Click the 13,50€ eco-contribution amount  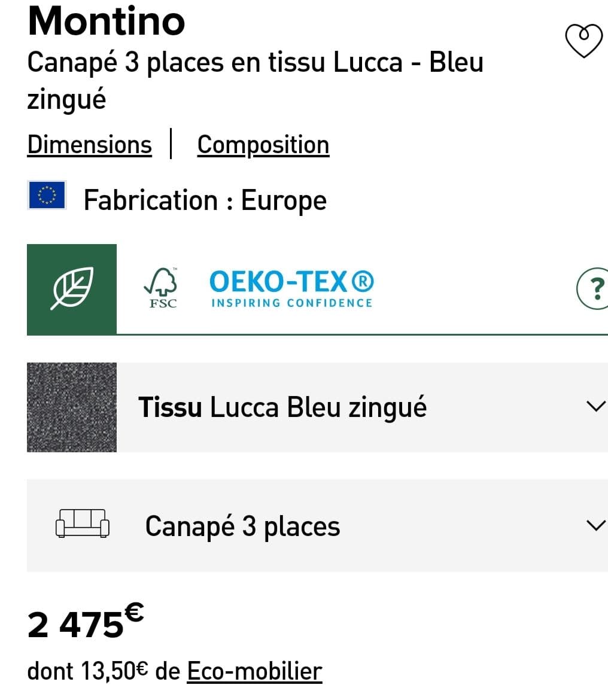pos(114,671)
